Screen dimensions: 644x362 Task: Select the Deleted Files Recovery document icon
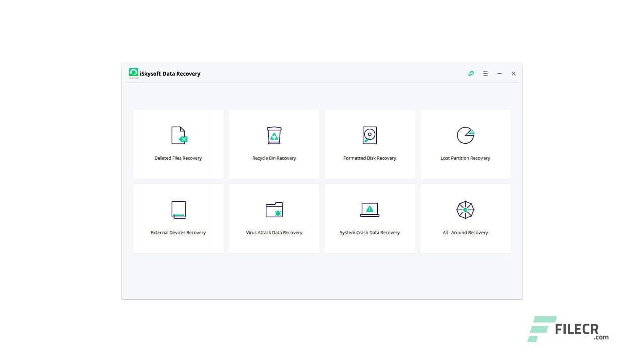178,135
